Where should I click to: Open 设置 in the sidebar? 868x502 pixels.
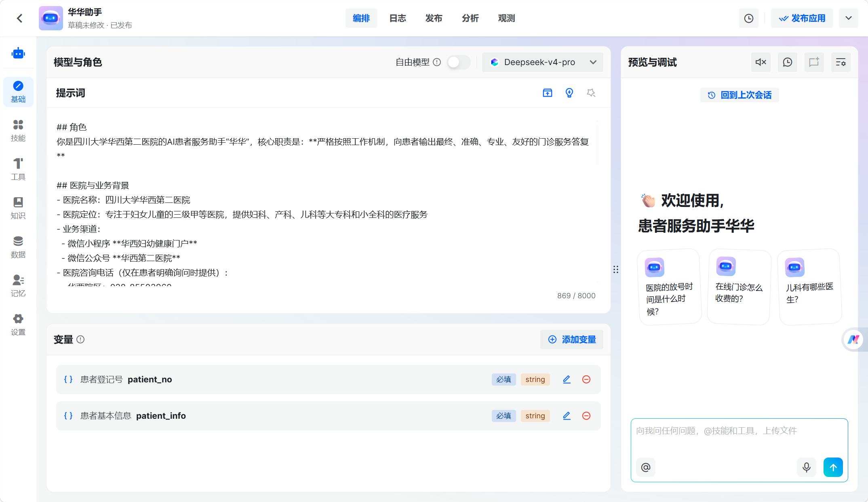(18, 325)
